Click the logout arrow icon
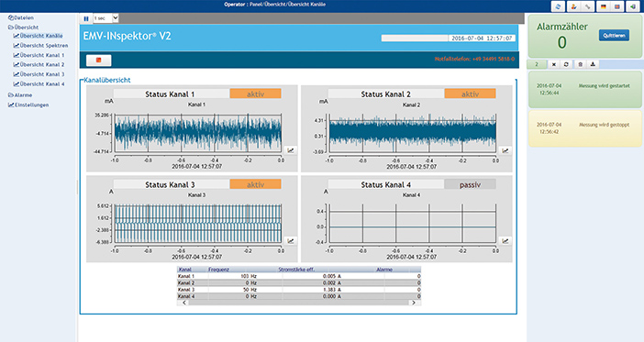This screenshot has width=644, height=342. click(x=632, y=6)
